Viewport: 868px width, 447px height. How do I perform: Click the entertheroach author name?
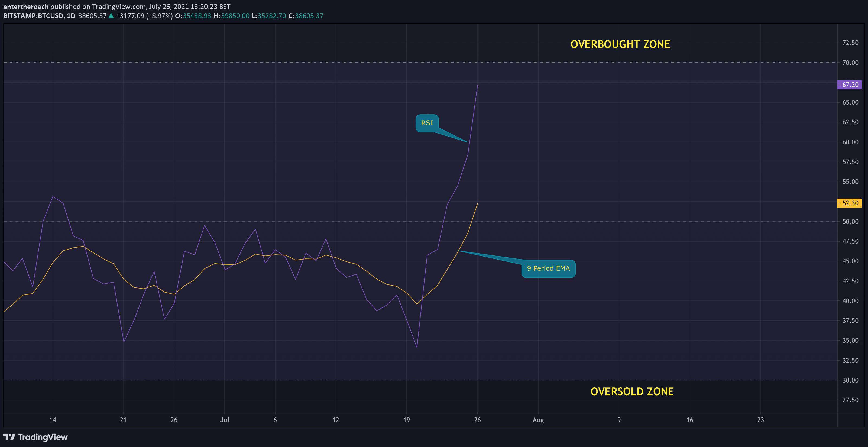tap(26, 7)
